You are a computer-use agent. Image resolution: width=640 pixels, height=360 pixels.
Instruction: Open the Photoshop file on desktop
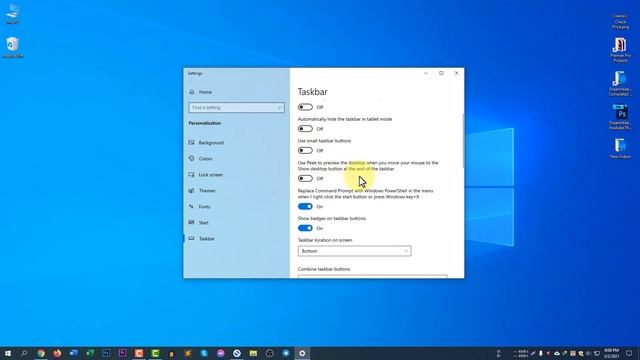[x=620, y=117]
